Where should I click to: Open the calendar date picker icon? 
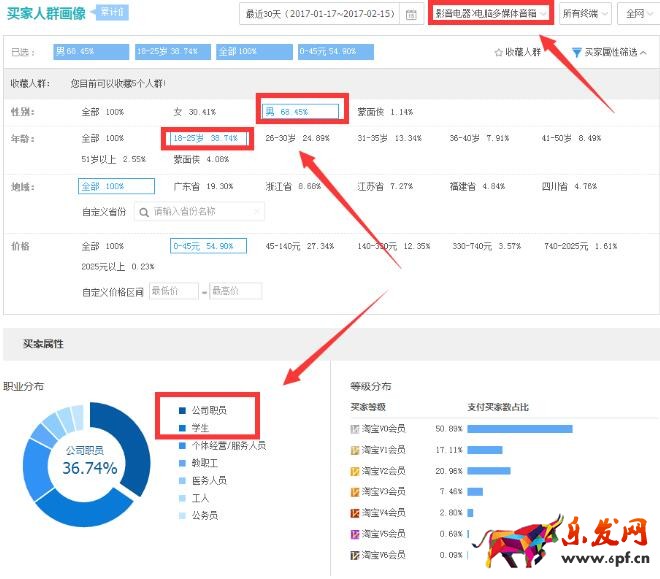click(x=412, y=14)
